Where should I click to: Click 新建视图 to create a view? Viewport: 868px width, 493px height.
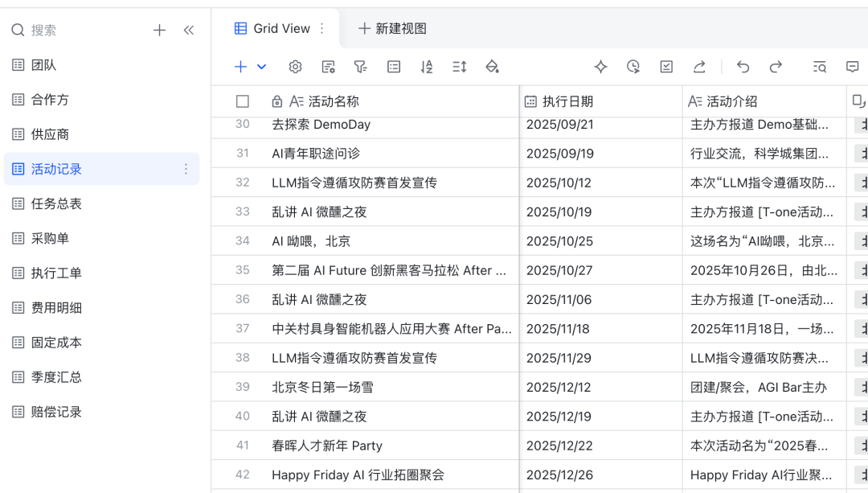pos(392,28)
